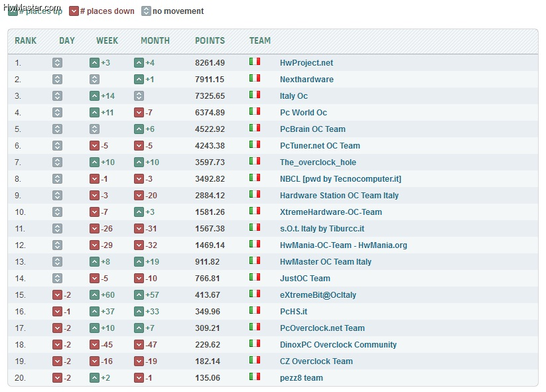Open NBCL [pwd by Tecnocomputer.it] link
The height and width of the screenshot is (392, 546).
click(x=340, y=179)
